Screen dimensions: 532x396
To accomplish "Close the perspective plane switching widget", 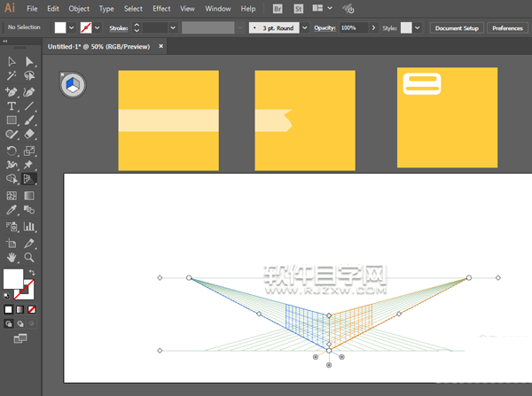I will 63,75.
